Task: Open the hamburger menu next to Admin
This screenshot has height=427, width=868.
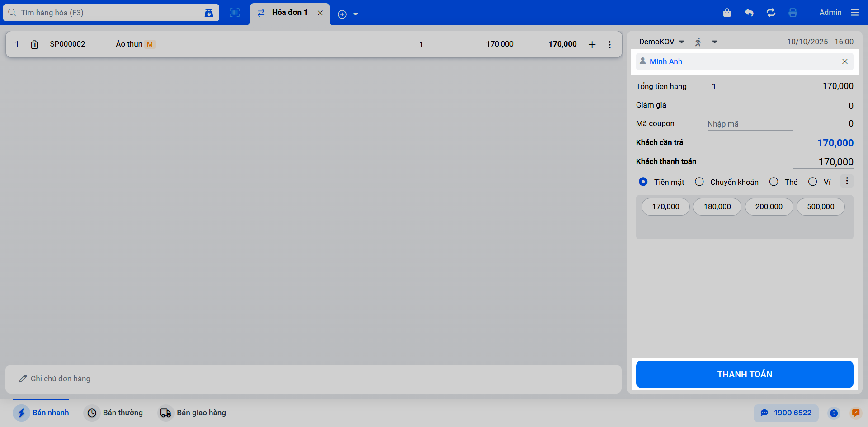Action: coord(855,13)
